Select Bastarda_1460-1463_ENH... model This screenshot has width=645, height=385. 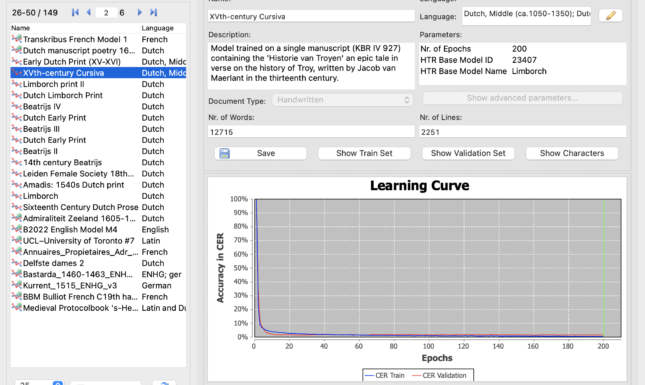pyautogui.click(x=98, y=274)
